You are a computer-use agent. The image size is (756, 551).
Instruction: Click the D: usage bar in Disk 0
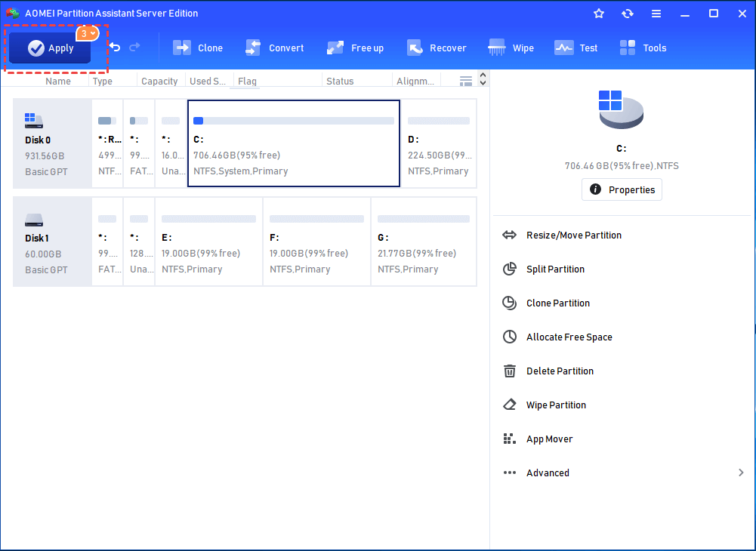(x=439, y=121)
